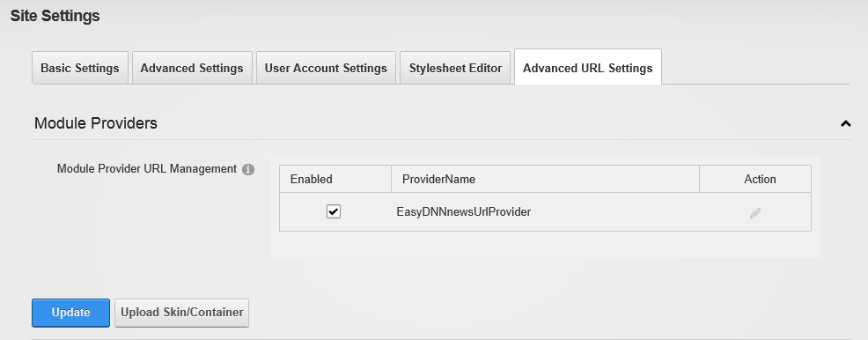Open the Module Provider URL Management info icon
This screenshot has width=868, height=340.
pyautogui.click(x=248, y=169)
